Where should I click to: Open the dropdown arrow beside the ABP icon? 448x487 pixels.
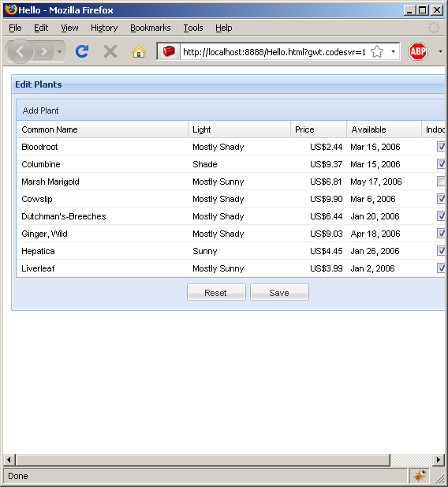440,51
